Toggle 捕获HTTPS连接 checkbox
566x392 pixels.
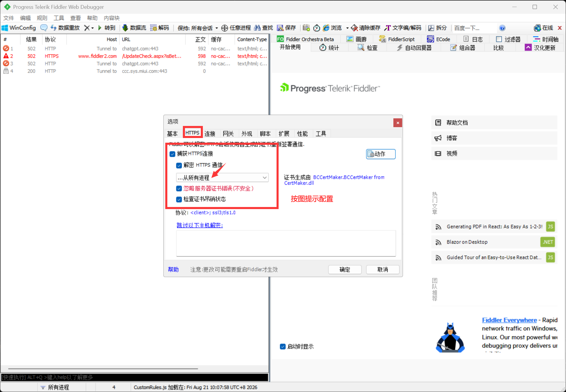(x=172, y=154)
